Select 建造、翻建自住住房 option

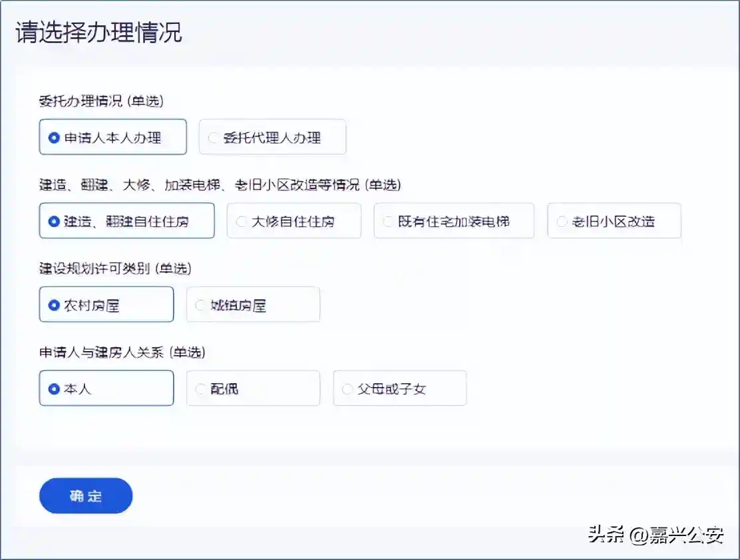(x=126, y=221)
